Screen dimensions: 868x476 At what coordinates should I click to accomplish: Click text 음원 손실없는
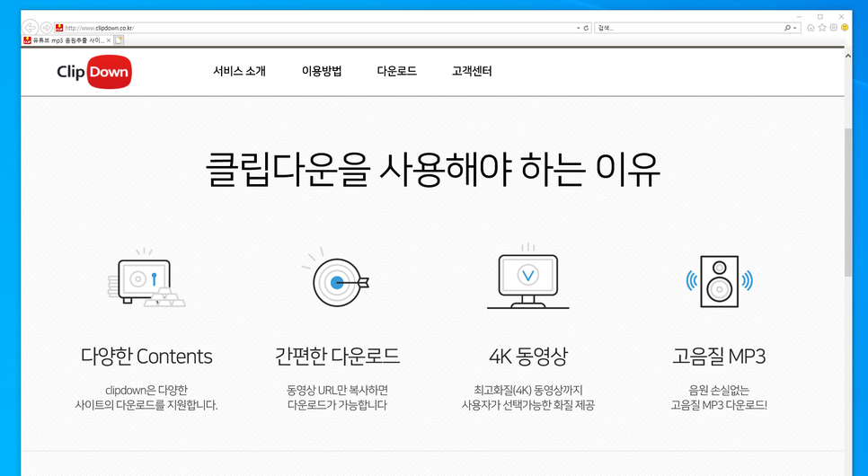tap(719, 390)
